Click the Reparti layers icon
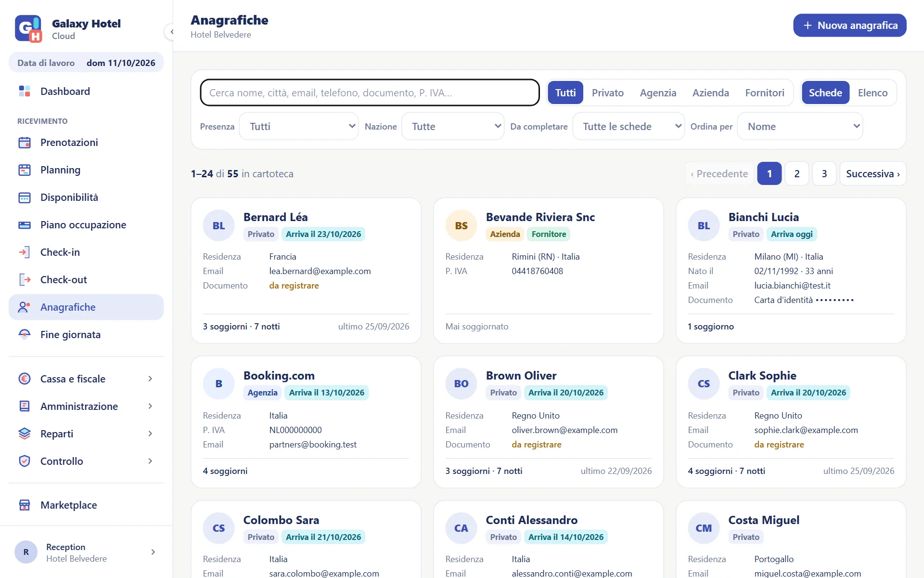924x578 pixels. pyautogui.click(x=25, y=433)
